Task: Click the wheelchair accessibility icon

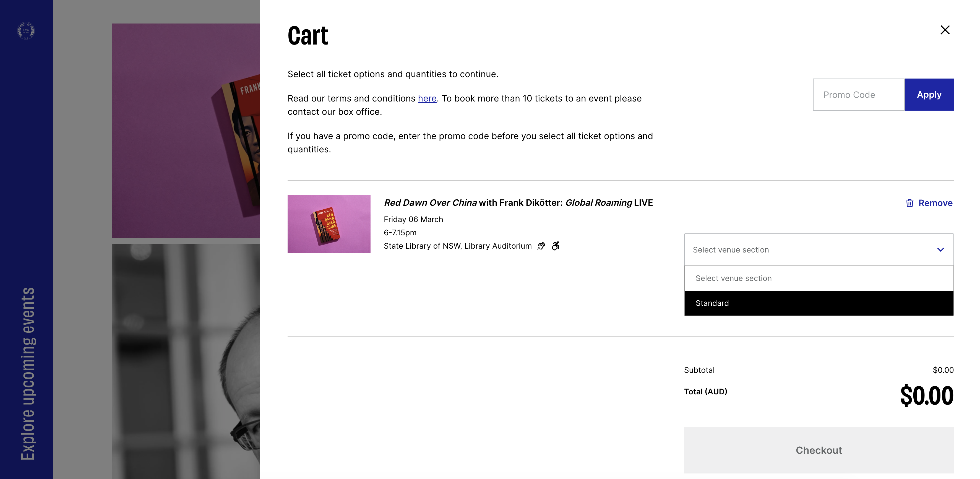Action: [556, 246]
